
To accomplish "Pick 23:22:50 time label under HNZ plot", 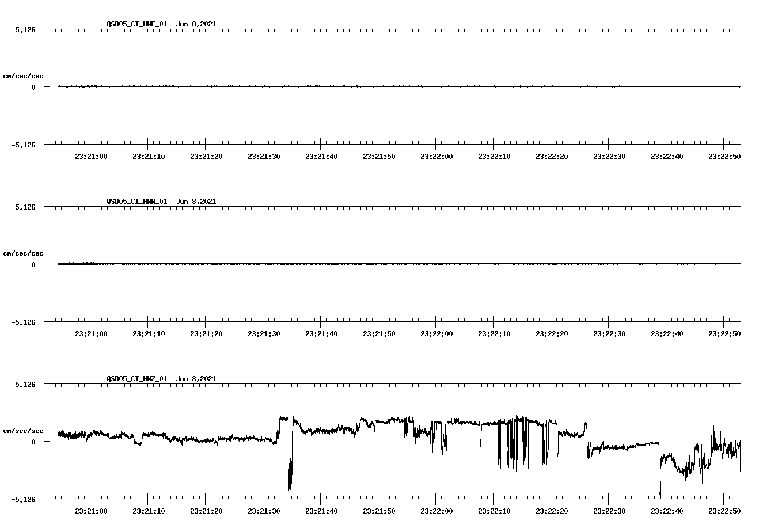I will (724, 511).
